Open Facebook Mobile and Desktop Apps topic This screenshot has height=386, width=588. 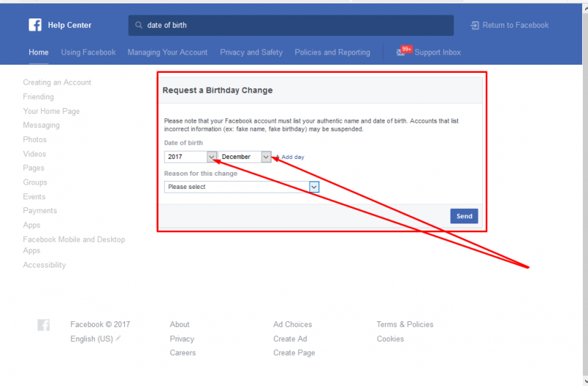[74, 245]
